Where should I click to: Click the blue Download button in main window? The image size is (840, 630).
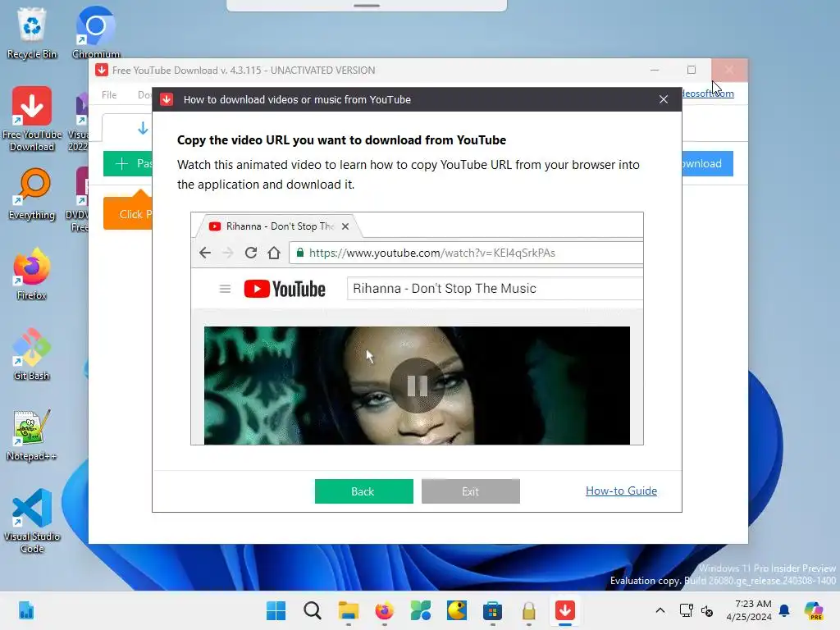click(x=707, y=163)
